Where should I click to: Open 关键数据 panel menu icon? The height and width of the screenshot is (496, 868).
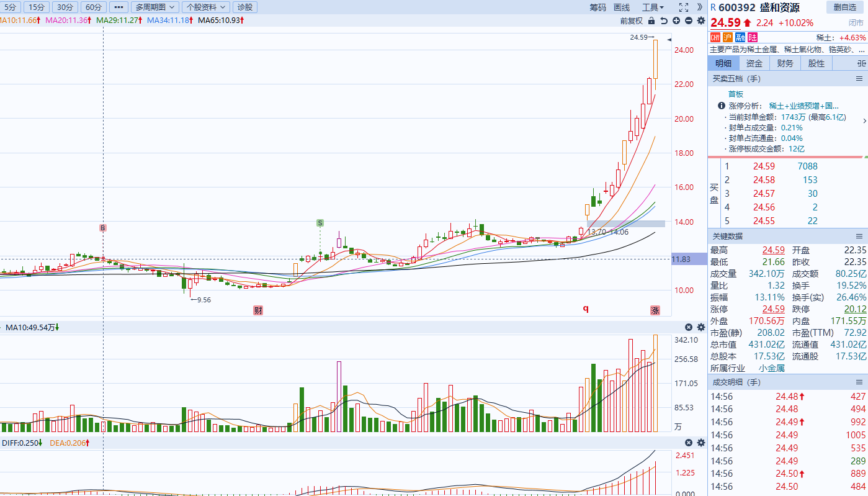(x=859, y=237)
